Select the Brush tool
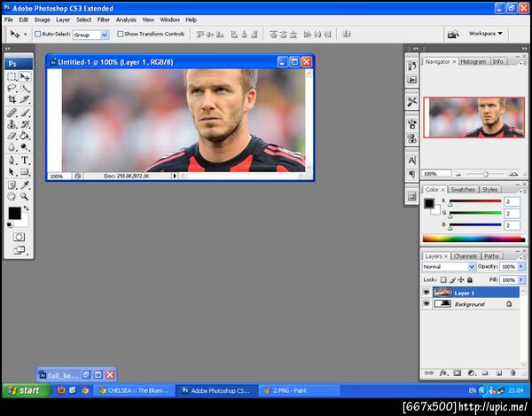Screen dimensions: 532x416 coord(25,113)
